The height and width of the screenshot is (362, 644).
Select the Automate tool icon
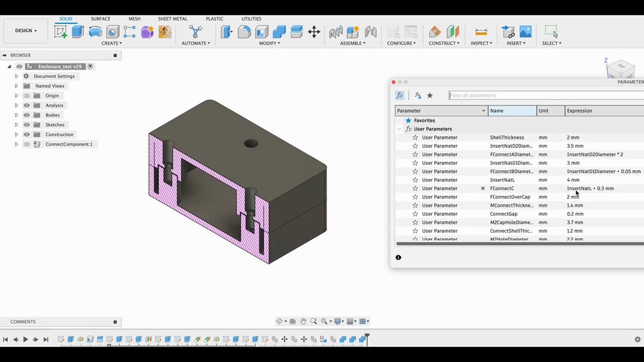coord(196,32)
